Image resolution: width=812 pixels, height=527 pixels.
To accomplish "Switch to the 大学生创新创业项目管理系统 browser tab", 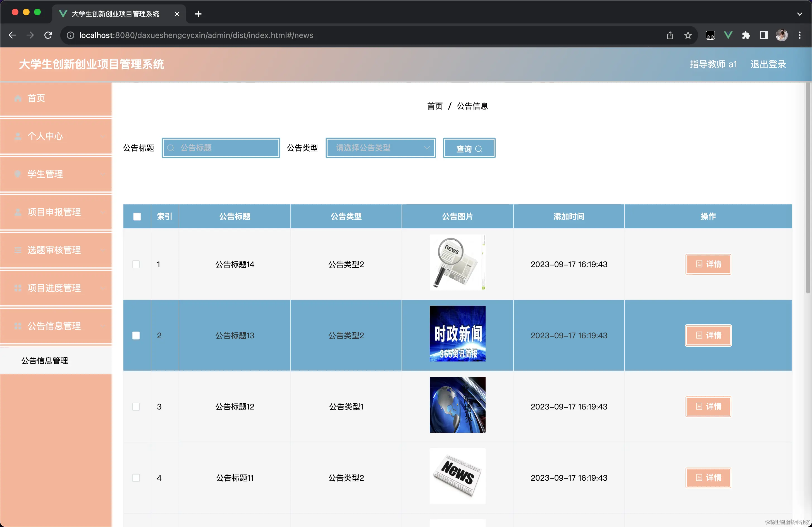I will pos(115,14).
